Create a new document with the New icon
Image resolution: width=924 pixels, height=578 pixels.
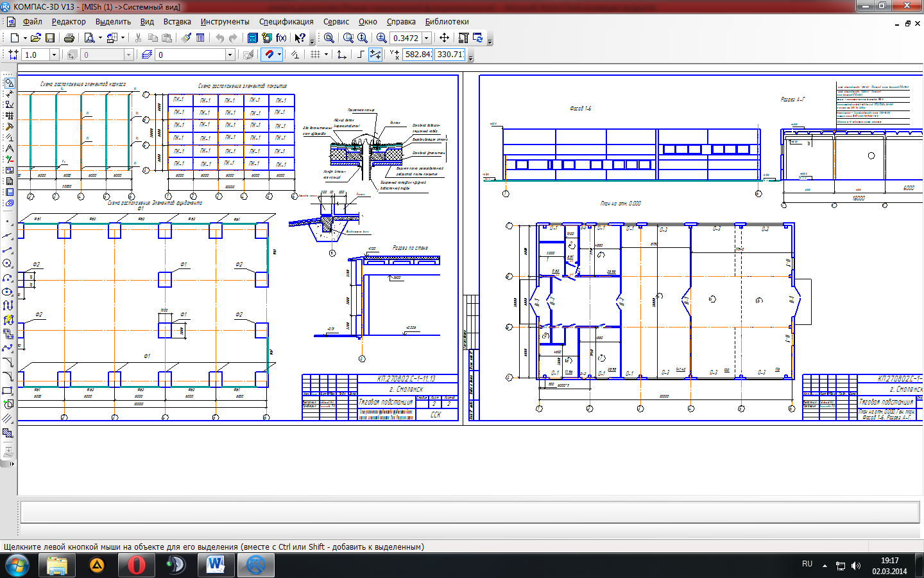click(x=14, y=38)
